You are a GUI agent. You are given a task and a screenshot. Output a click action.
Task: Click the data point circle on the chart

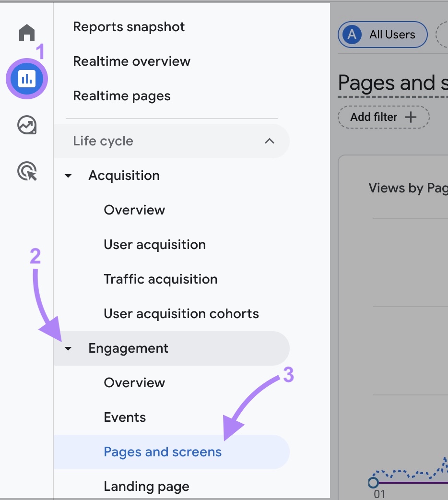pos(374,483)
